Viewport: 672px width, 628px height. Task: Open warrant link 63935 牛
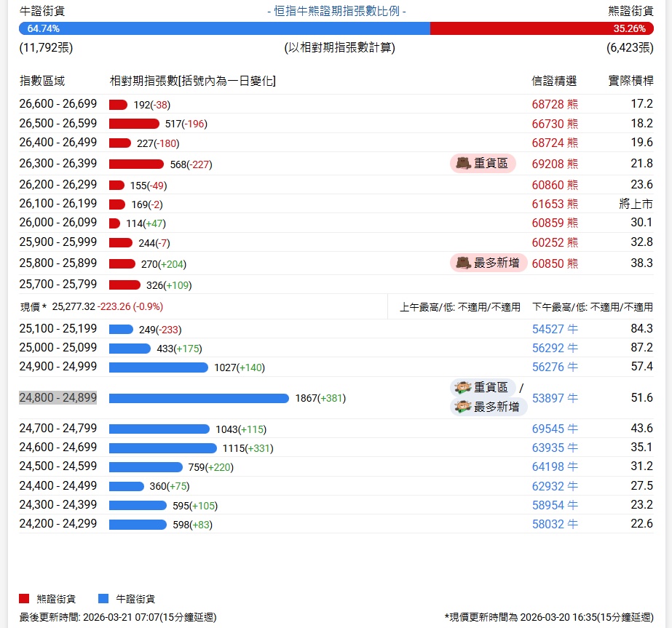pyautogui.click(x=555, y=448)
